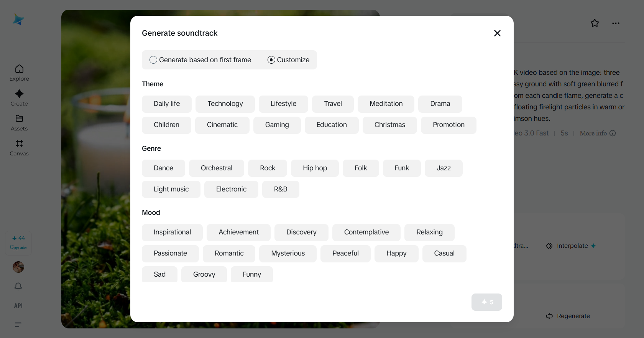Expand the bottom sidebar menu icon
This screenshot has width=644, height=338.
click(18, 325)
